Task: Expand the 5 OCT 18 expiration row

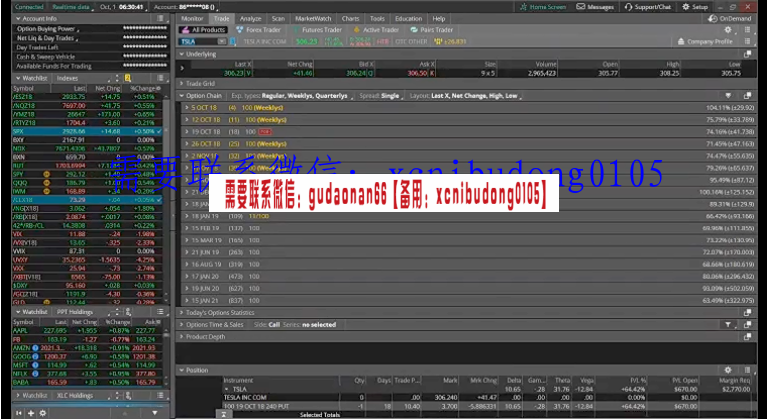Action: point(187,107)
